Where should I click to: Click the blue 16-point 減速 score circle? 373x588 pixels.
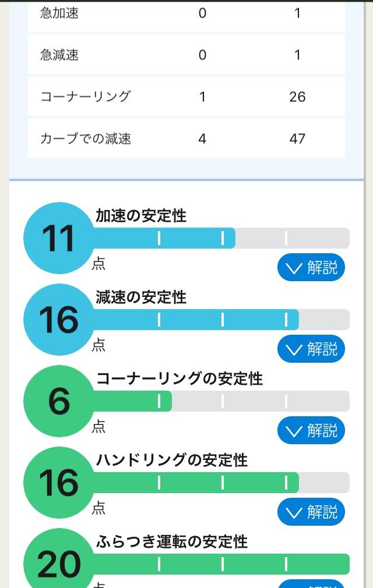(59, 320)
